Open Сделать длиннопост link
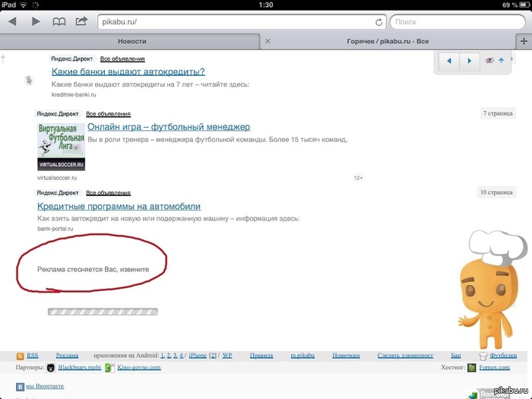The height and width of the screenshot is (399, 532). coord(405,356)
